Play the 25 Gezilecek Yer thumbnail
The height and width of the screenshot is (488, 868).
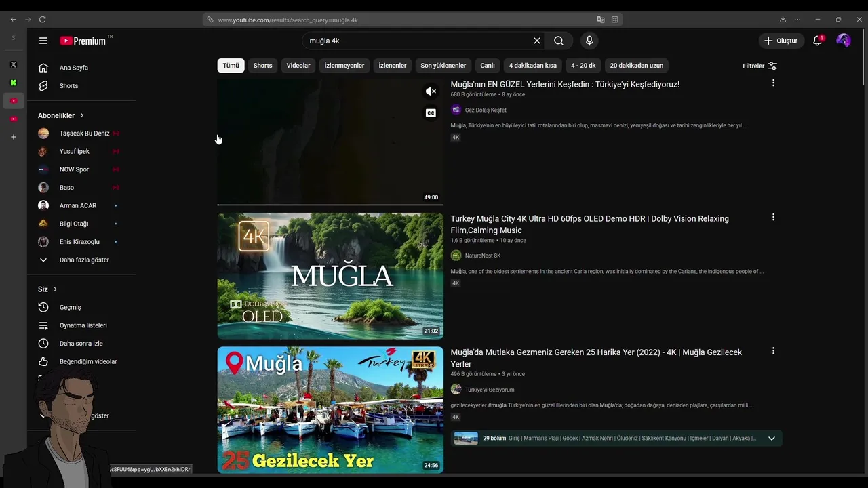pyautogui.click(x=330, y=409)
